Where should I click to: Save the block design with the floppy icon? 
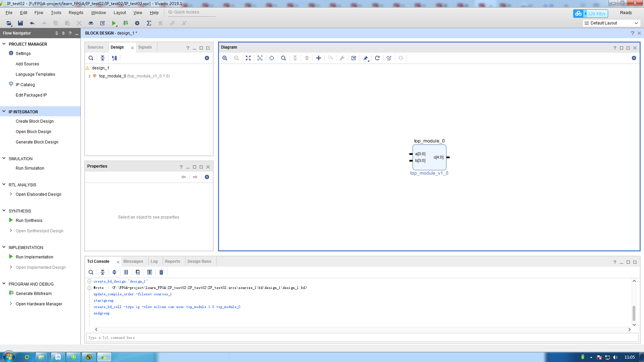coord(20,23)
